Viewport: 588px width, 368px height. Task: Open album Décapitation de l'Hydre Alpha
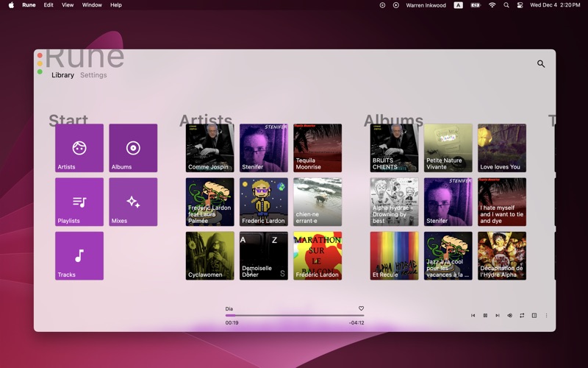[502, 255]
